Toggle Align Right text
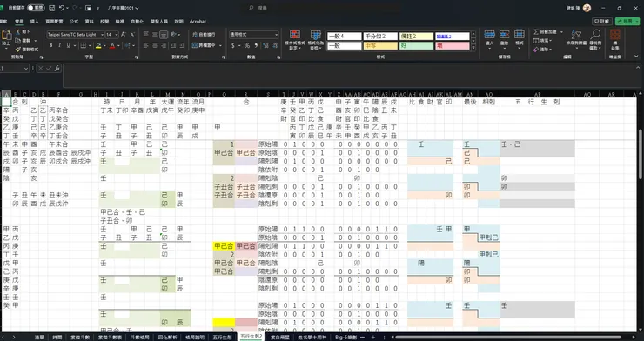 (164, 45)
